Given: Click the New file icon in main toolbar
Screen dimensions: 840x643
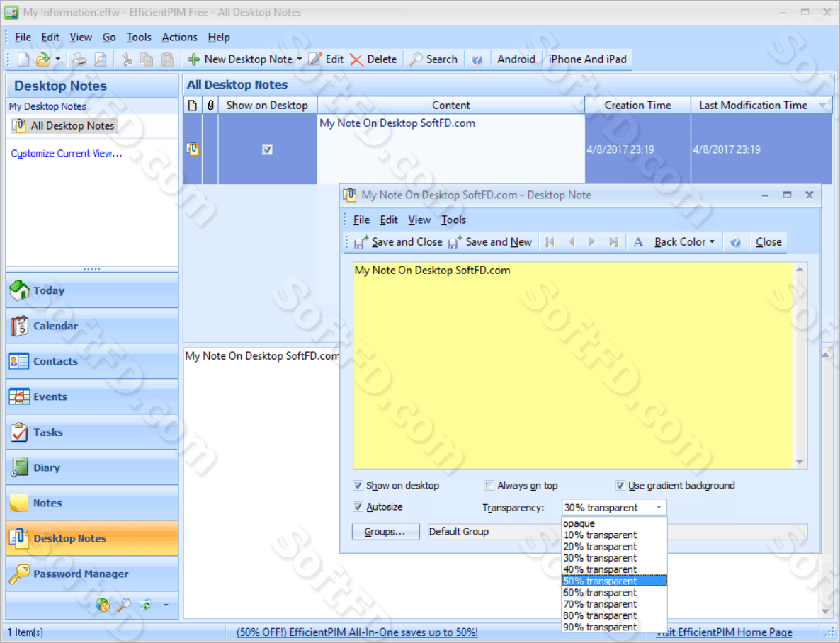Looking at the screenshot, I should click(x=23, y=59).
